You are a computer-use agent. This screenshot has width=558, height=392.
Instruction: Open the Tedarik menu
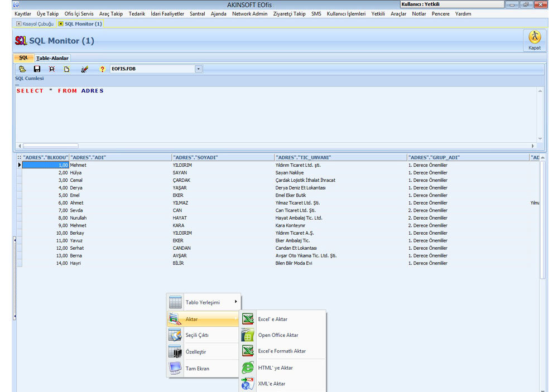click(137, 14)
